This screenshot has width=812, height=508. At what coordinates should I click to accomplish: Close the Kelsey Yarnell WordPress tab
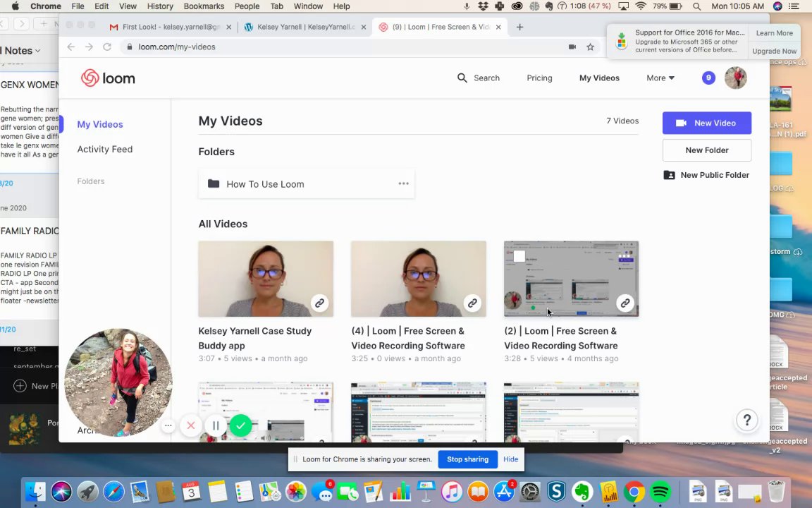tap(364, 27)
